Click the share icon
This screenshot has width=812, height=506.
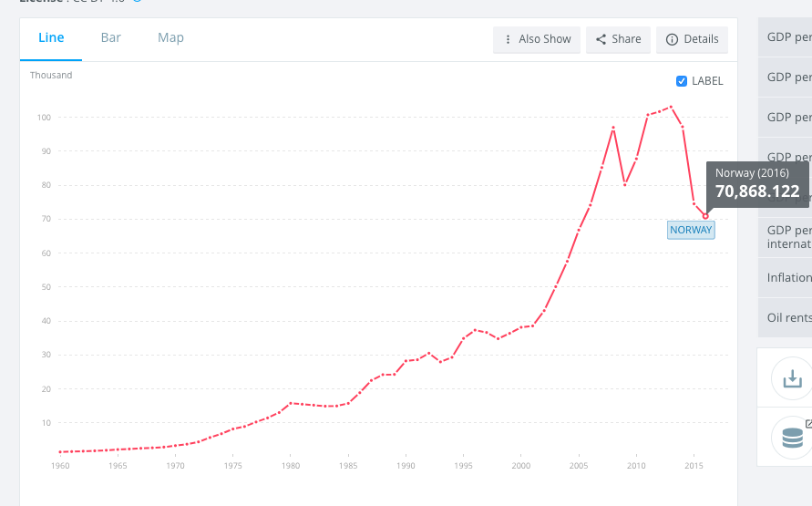(x=601, y=39)
